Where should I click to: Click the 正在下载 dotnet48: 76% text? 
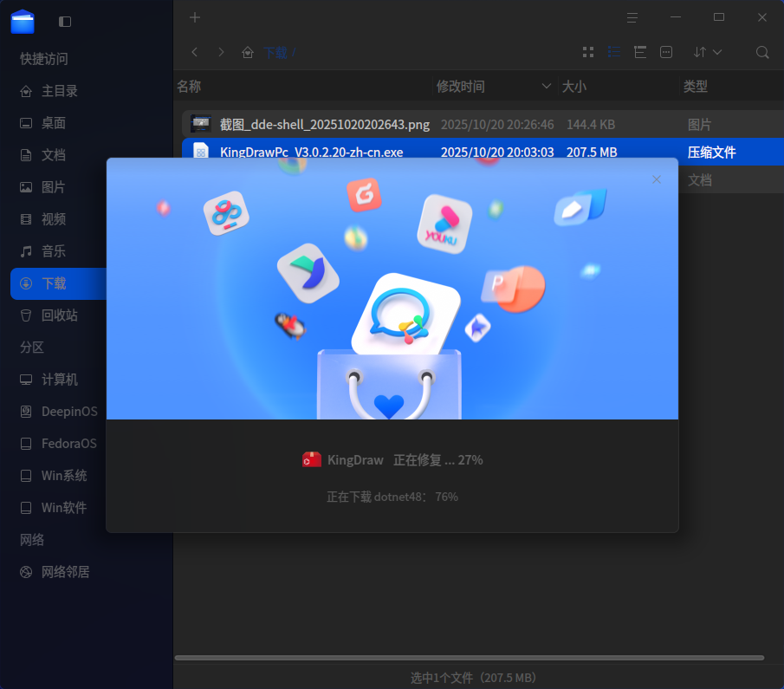392,497
